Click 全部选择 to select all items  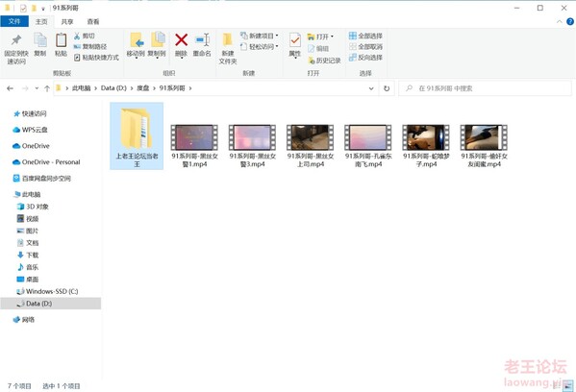coord(365,36)
